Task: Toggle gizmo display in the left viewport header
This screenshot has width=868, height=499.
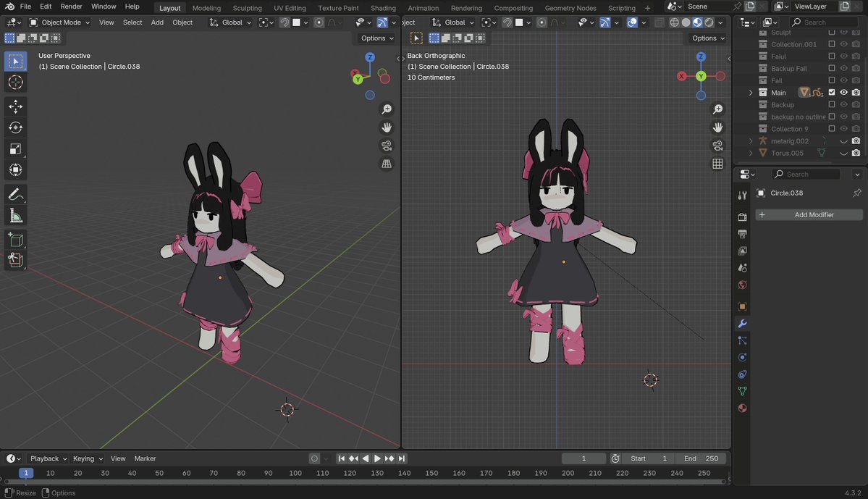Action: [382, 22]
